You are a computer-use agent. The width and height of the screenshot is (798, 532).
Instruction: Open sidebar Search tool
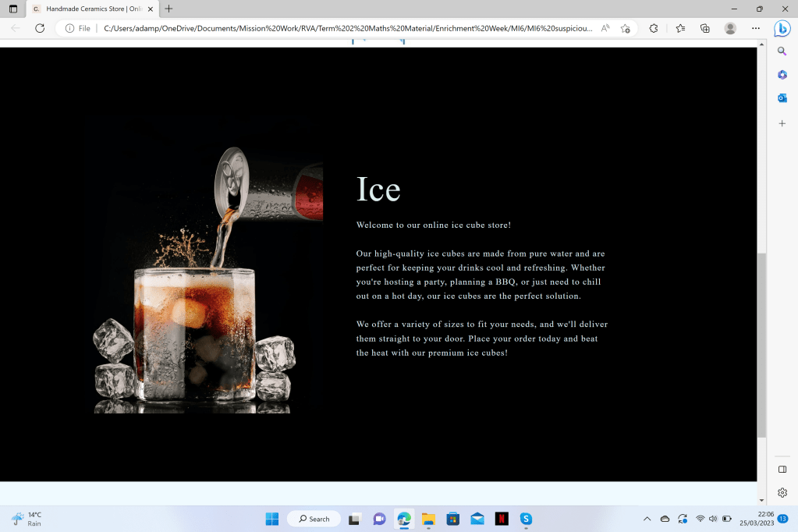[x=782, y=51]
